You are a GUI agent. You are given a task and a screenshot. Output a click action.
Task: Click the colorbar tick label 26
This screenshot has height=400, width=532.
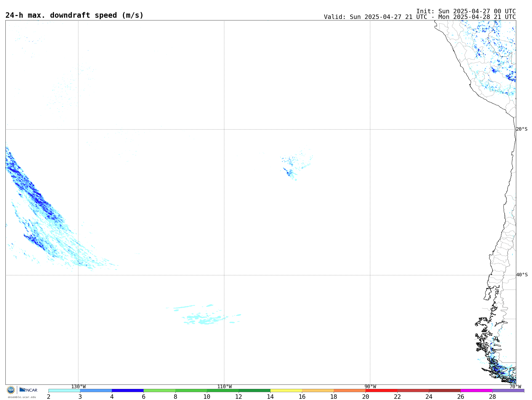[x=461, y=397]
